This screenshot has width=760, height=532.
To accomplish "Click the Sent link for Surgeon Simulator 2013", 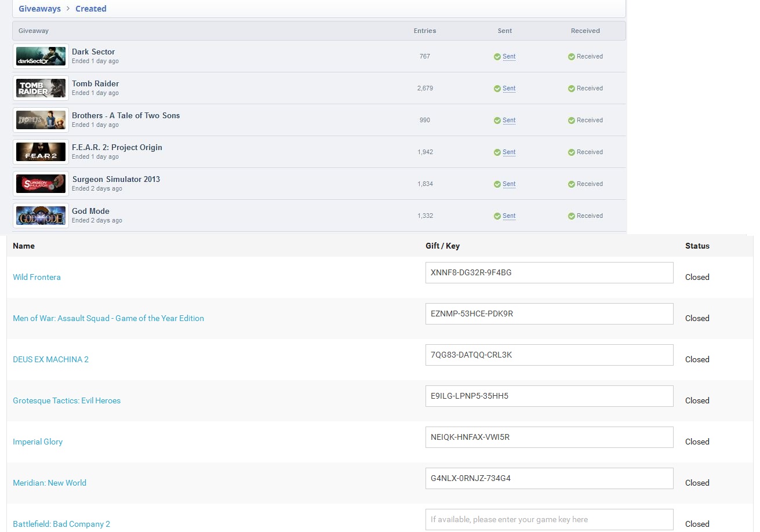I will pyautogui.click(x=509, y=184).
